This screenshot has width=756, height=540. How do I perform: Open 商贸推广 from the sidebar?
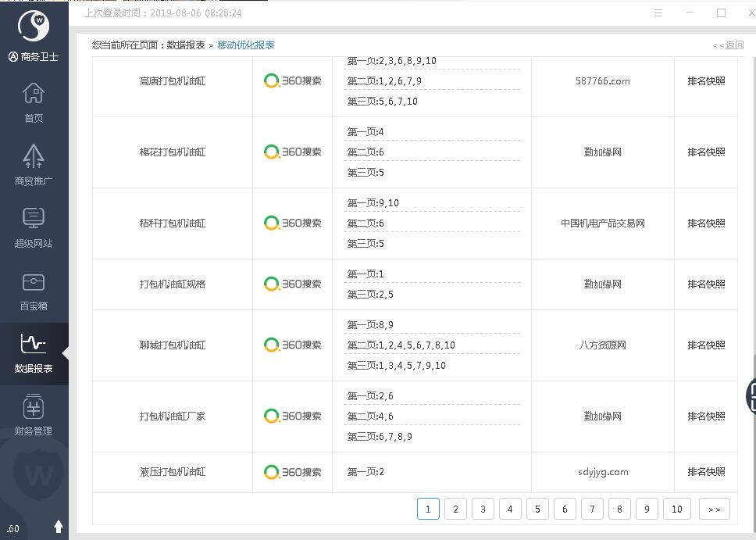pyautogui.click(x=34, y=165)
